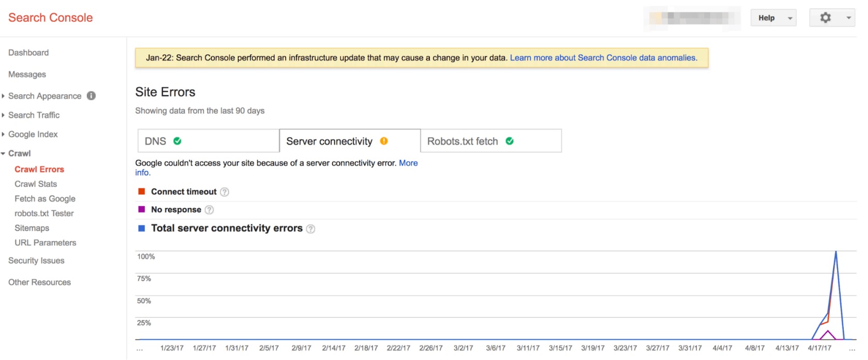Open the help icon next to No response
868x360 pixels.
click(209, 210)
